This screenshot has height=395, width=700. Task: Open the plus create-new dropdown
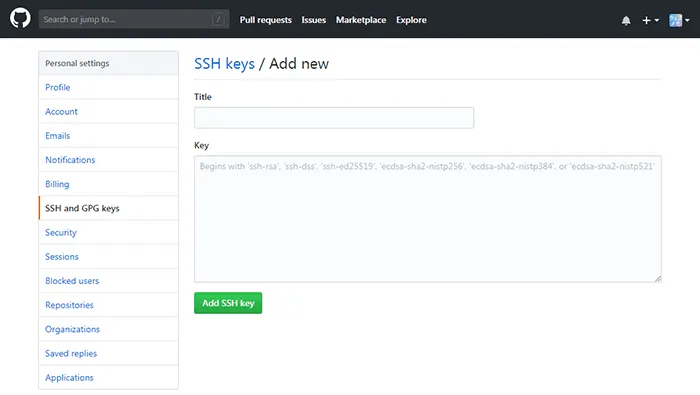[650, 20]
